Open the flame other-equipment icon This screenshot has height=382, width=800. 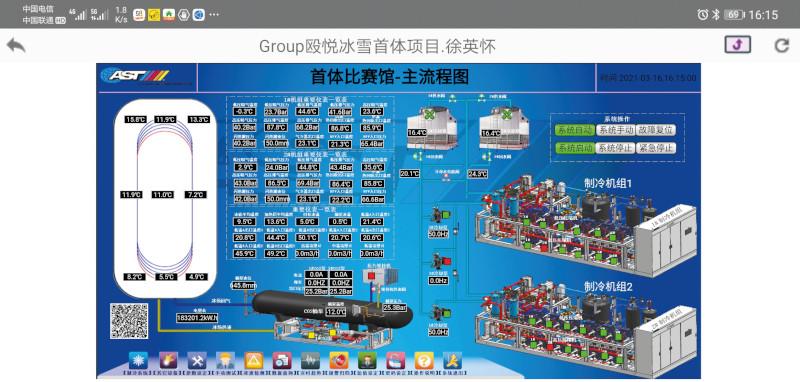point(168,360)
